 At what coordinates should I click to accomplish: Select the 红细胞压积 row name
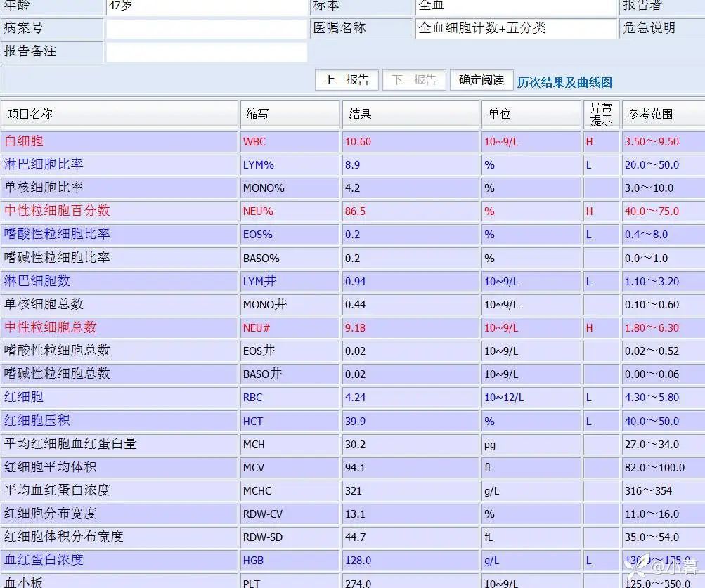[37, 421]
